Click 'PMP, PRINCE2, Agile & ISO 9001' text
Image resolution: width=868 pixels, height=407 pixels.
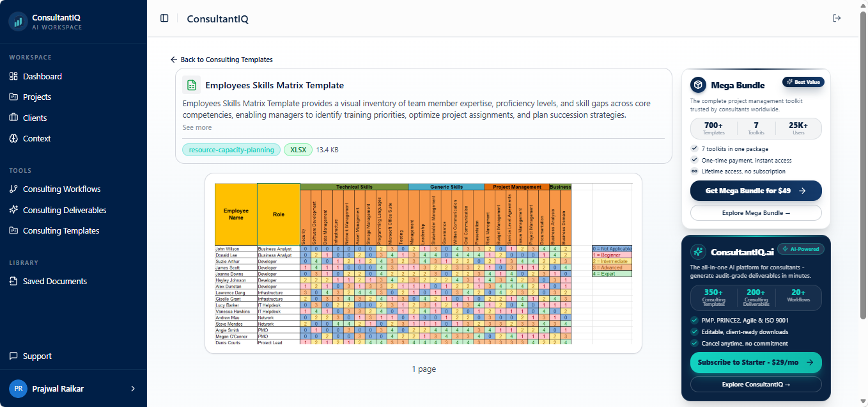pyautogui.click(x=745, y=321)
